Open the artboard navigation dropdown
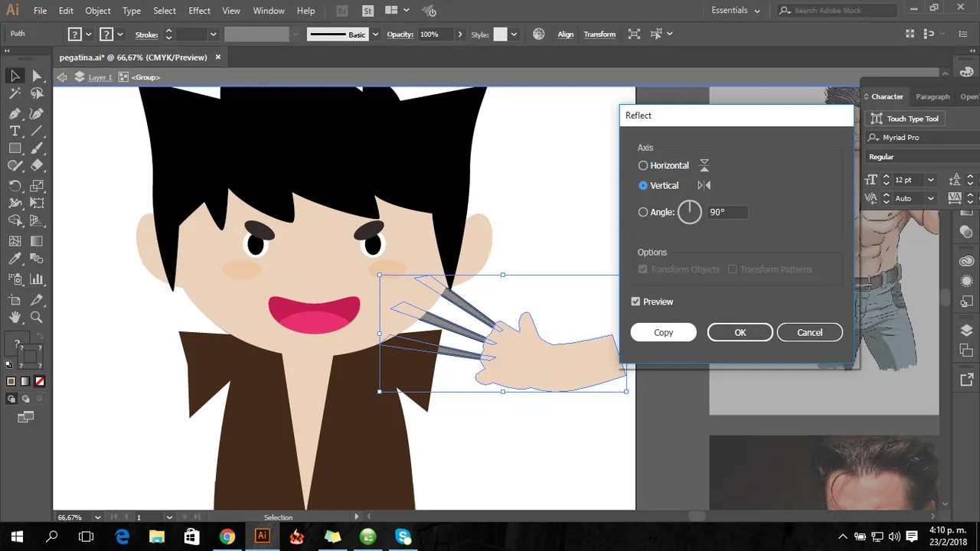The width and height of the screenshot is (980, 551). pyautogui.click(x=169, y=517)
